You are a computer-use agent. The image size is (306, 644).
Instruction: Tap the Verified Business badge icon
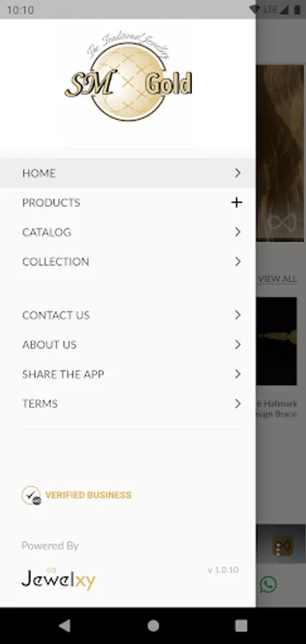(x=32, y=495)
